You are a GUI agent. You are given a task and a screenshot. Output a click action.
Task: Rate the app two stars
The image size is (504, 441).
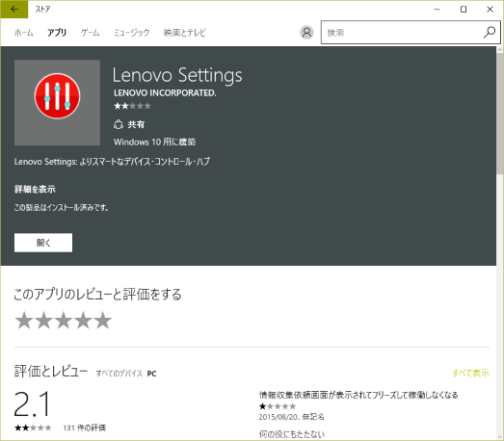pyautogui.click(x=43, y=321)
